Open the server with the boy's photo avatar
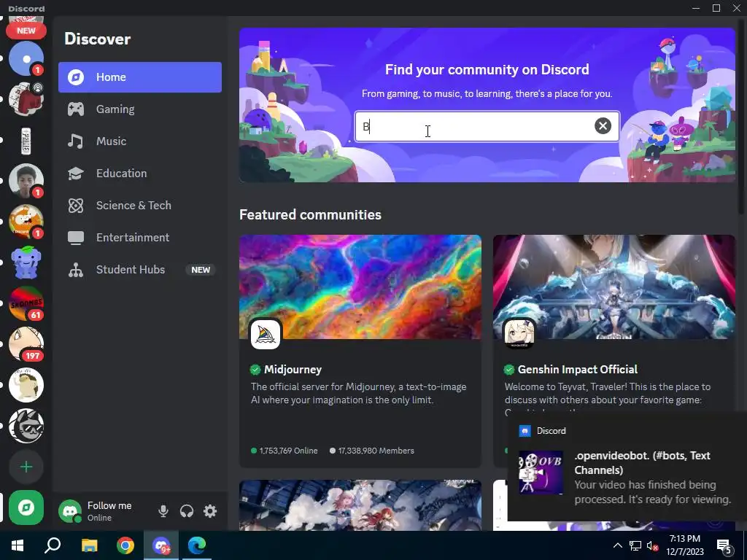The width and height of the screenshot is (747, 560). (26, 181)
